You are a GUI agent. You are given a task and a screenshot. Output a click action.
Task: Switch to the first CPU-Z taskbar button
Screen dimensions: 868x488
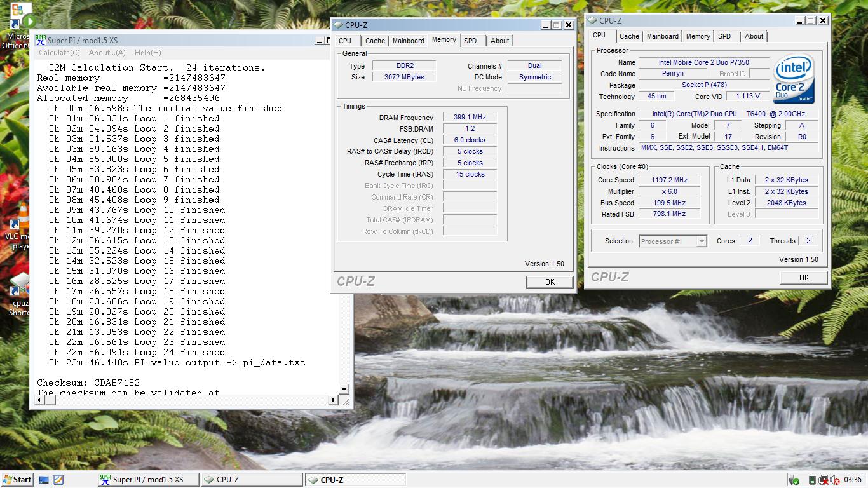click(x=252, y=480)
